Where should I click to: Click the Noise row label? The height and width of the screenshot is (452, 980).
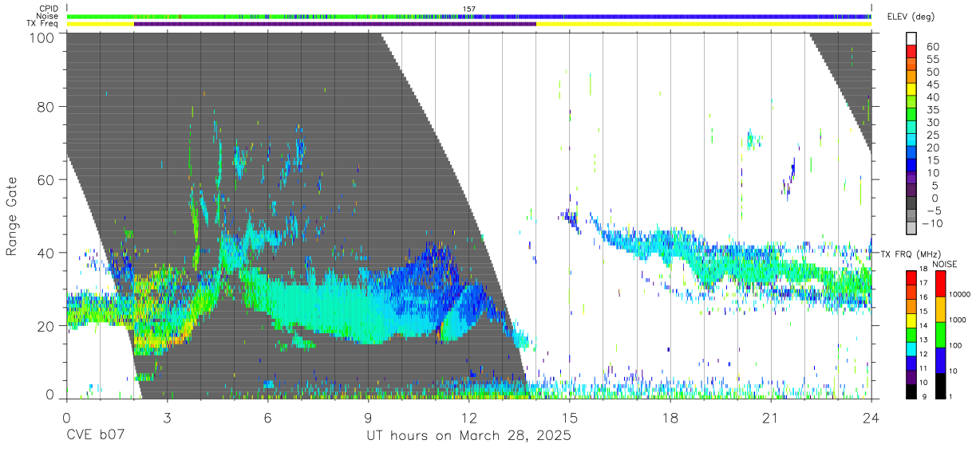tap(48, 16)
